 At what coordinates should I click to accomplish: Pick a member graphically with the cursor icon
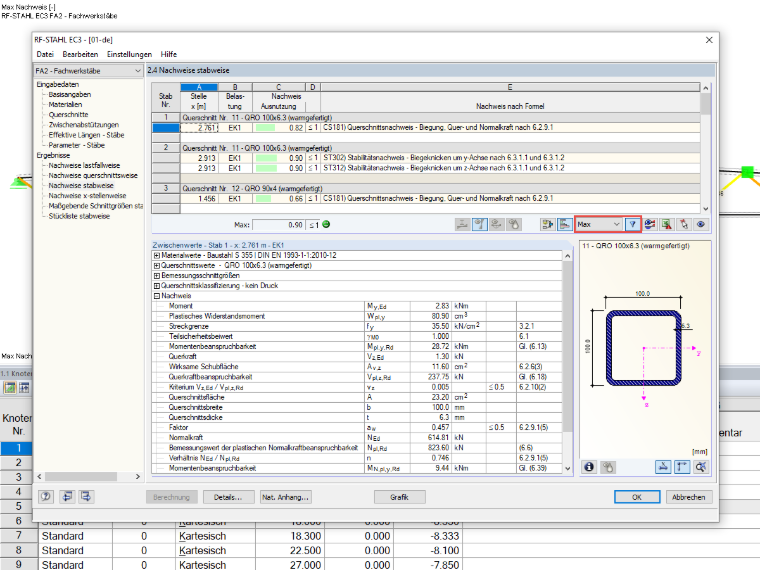coord(684,224)
